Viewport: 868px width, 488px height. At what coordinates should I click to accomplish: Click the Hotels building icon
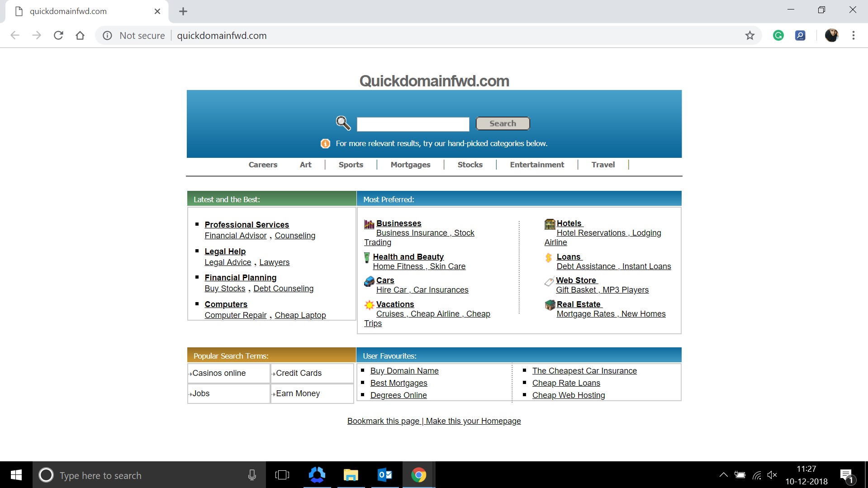tap(549, 224)
